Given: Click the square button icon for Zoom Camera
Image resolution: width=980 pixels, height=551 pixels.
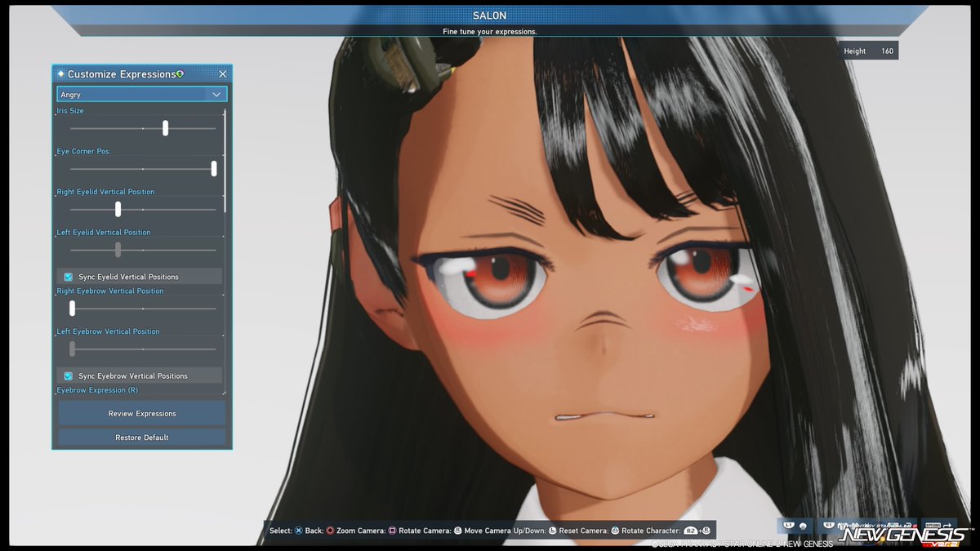Looking at the screenshot, I should 392,531.
